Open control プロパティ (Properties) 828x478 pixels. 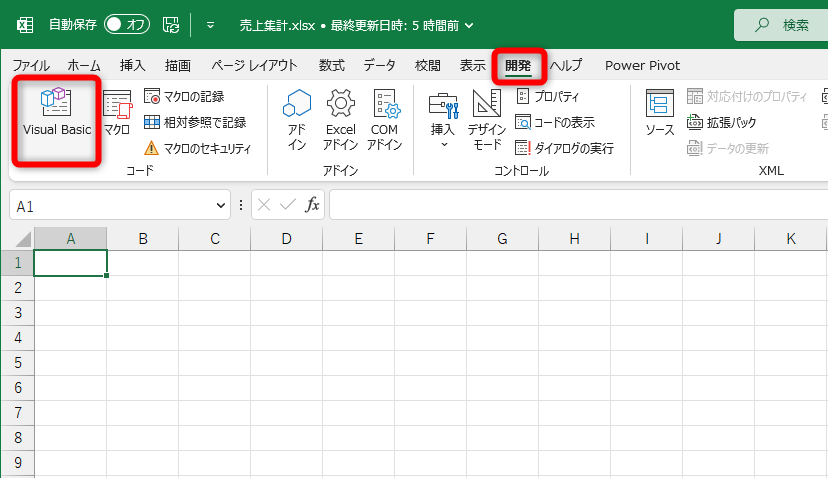click(x=547, y=96)
